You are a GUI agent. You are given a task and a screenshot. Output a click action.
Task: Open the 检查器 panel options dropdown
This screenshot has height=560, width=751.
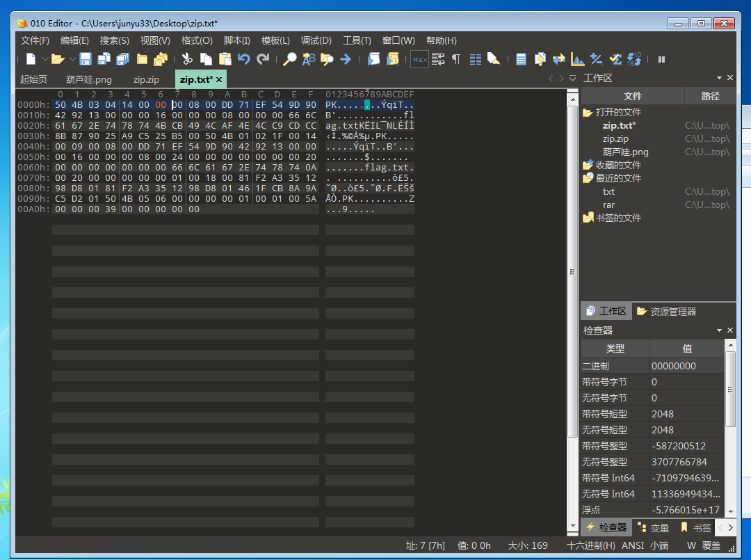coord(719,330)
